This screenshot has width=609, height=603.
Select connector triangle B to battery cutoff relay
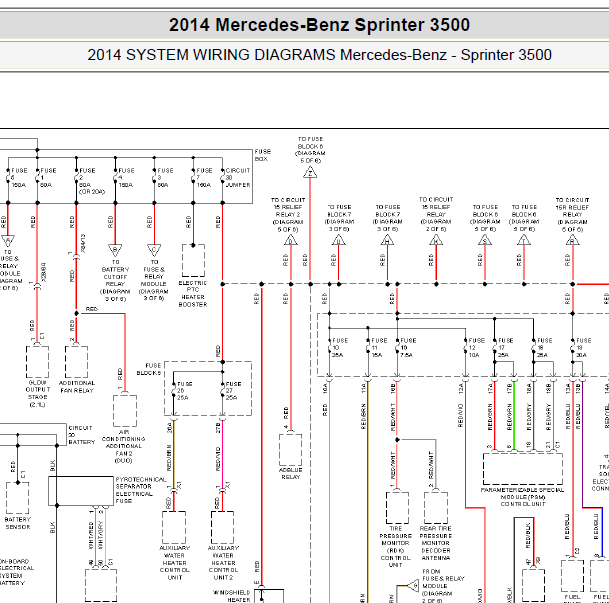[x=115, y=250]
